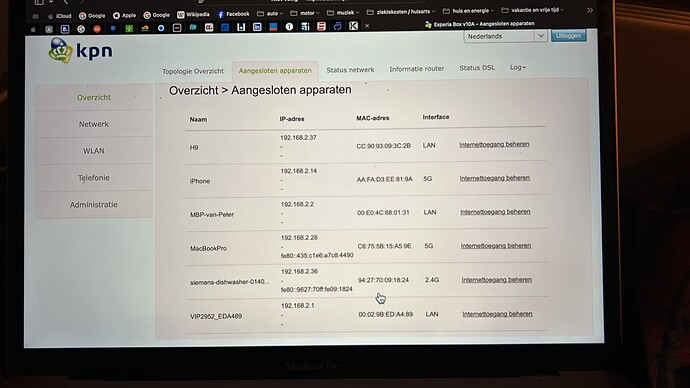The width and height of the screenshot is (690, 388).
Task: Switch to the Booking 'B.' pinned tab
Action: (x=65, y=29)
